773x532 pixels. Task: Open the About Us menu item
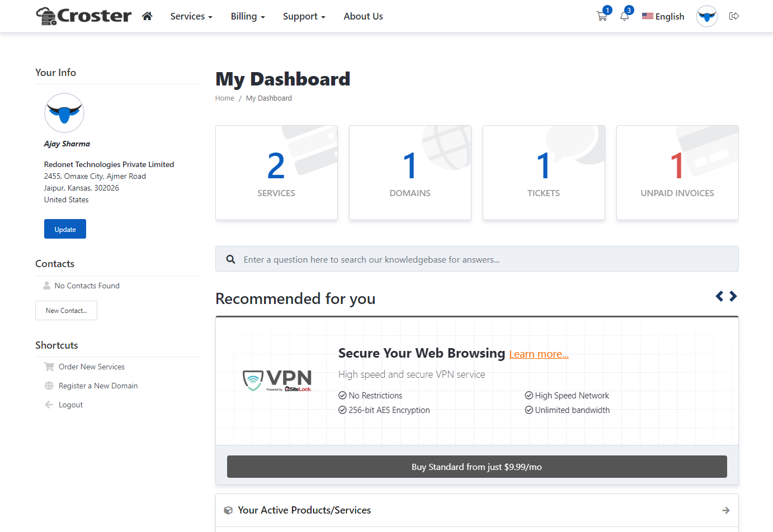point(363,16)
